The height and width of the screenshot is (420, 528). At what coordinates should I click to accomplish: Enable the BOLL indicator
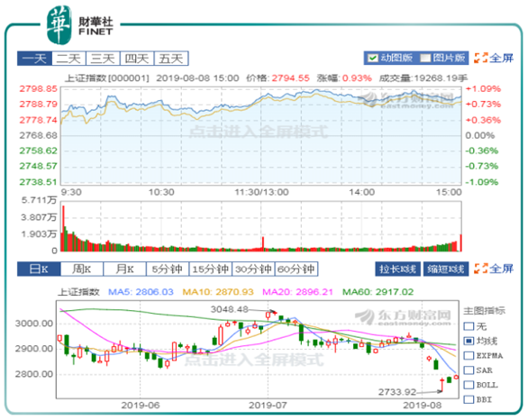(x=469, y=385)
